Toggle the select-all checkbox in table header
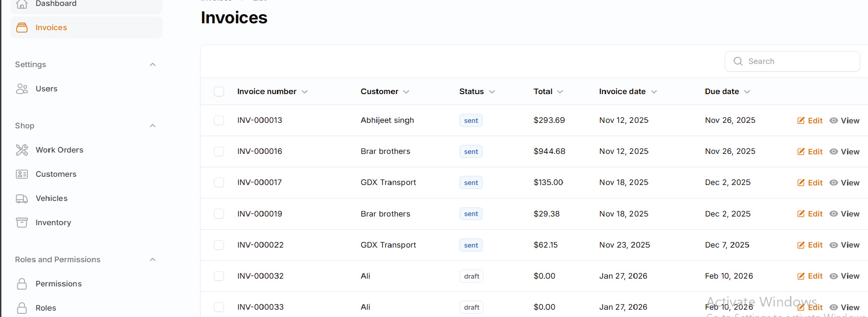Image resolution: width=868 pixels, height=317 pixels. click(x=219, y=92)
